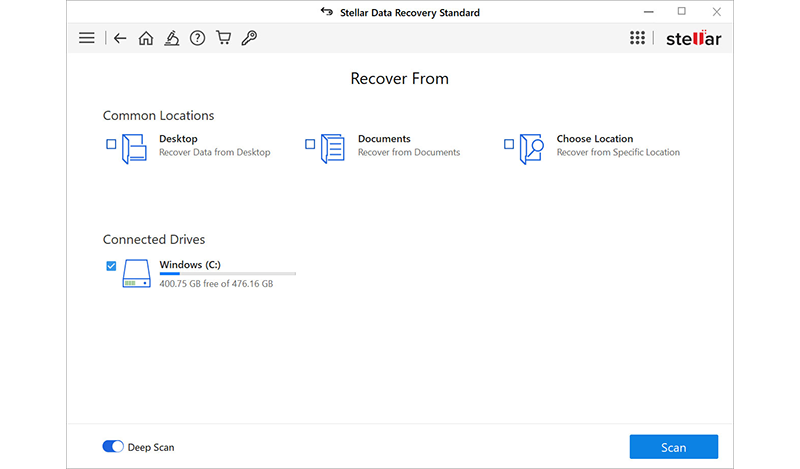The height and width of the screenshot is (469, 800).
Task: Click the Documents folder icon
Action: [x=333, y=149]
